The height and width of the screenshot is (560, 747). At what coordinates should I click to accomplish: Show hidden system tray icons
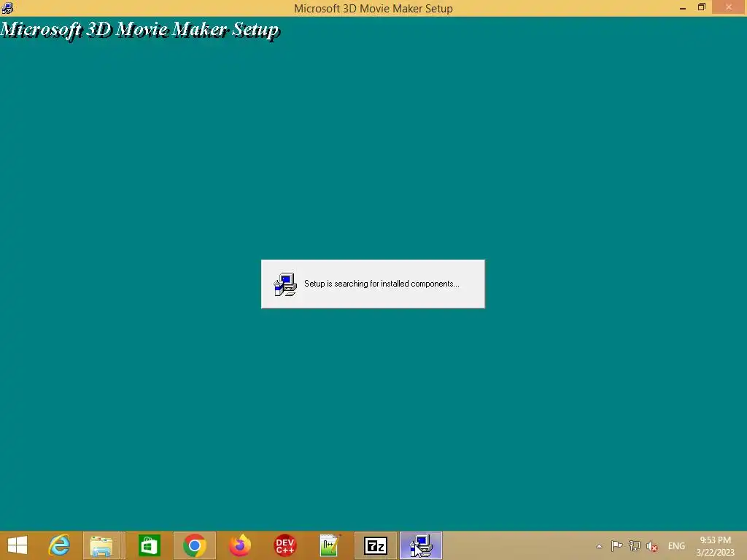click(x=599, y=546)
